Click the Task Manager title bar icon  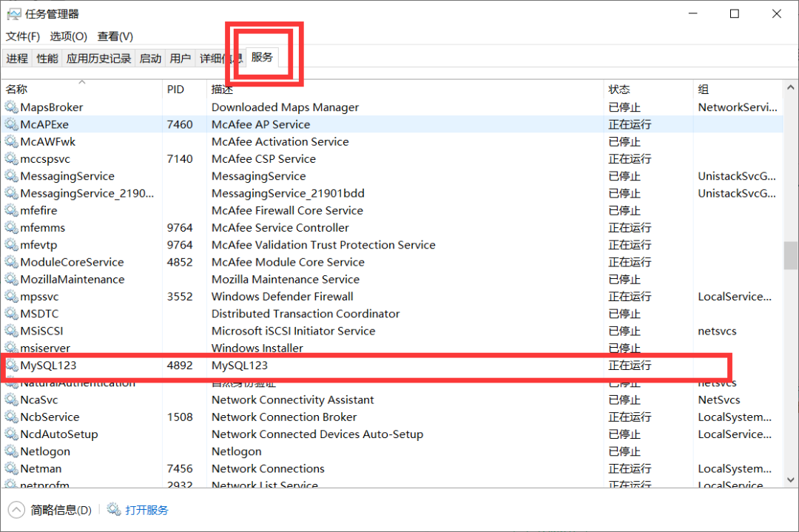coord(14,14)
